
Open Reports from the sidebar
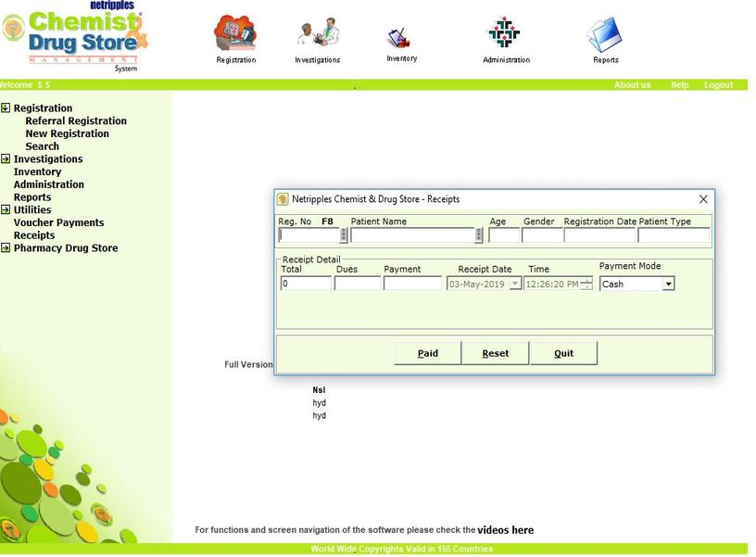pyautogui.click(x=32, y=196)
